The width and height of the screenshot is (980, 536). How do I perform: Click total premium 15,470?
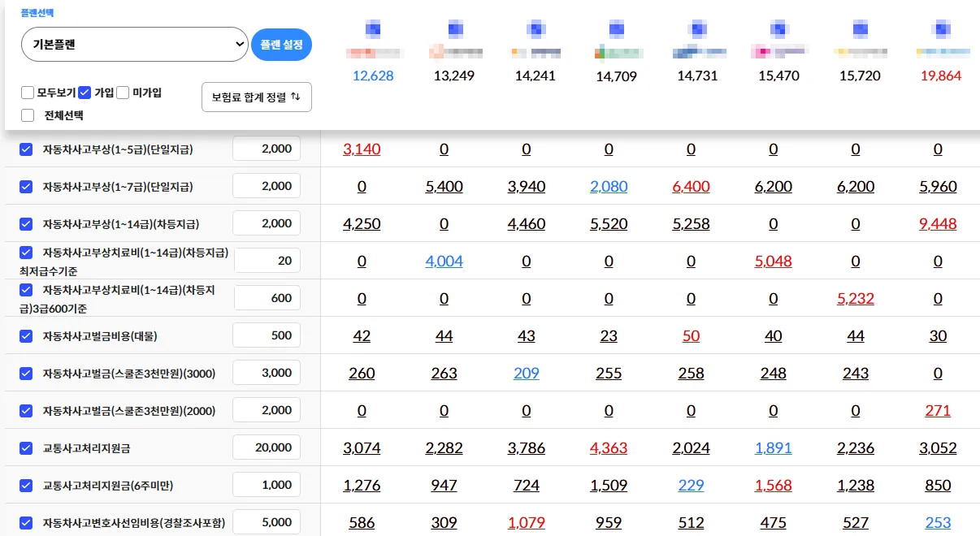779,76
